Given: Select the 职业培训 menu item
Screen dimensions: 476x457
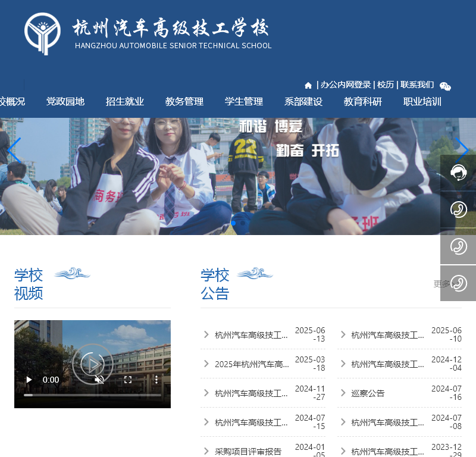Looking at the screenshot, I should 422,102.
